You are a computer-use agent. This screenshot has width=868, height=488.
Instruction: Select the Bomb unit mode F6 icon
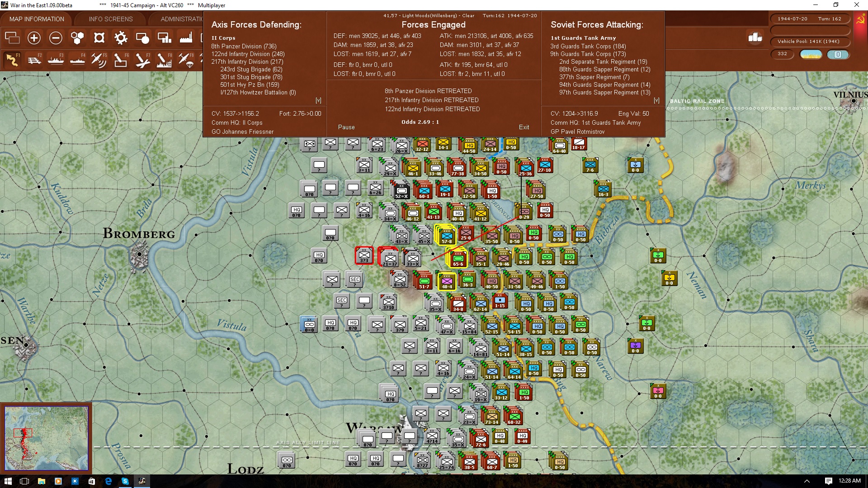point(120,60)
